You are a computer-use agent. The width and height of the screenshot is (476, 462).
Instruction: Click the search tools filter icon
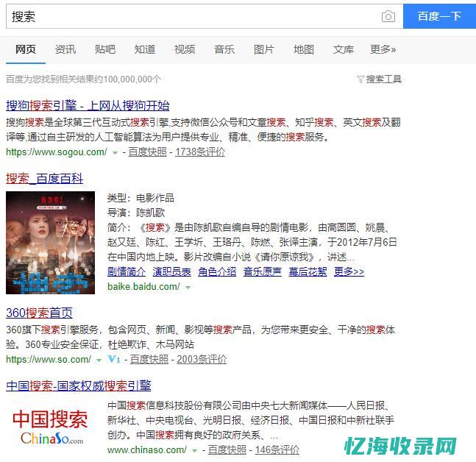click(x=360, y=79)
